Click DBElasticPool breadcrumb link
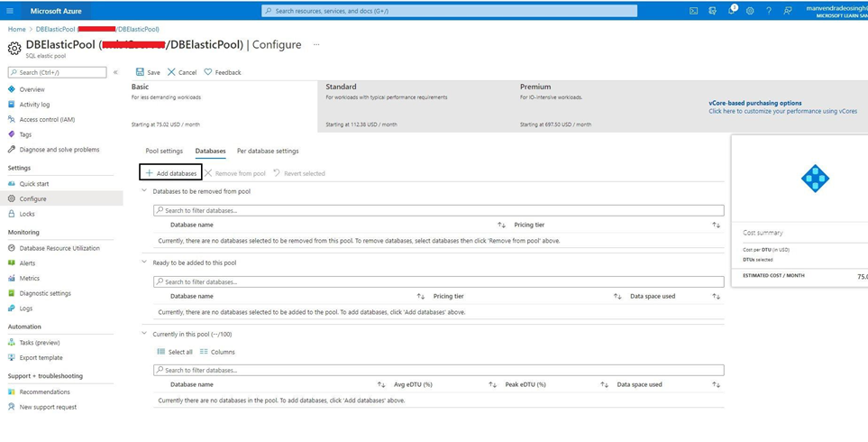 (x=97, y=29)
